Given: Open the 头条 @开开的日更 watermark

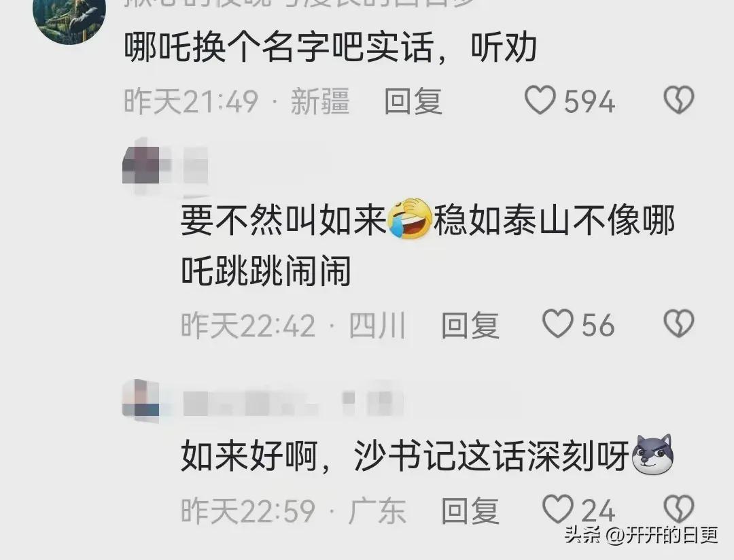Looking at the screenshot, I should tap(642, 535).
